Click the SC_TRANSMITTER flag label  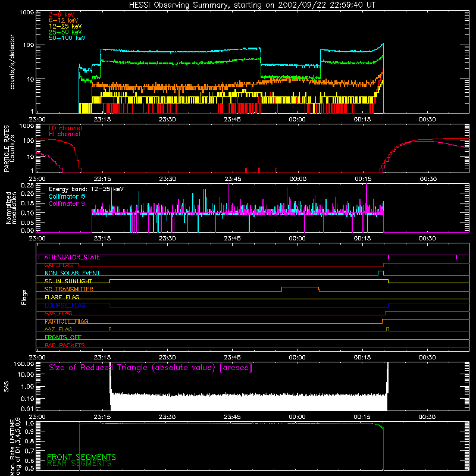tap(68, 289)
